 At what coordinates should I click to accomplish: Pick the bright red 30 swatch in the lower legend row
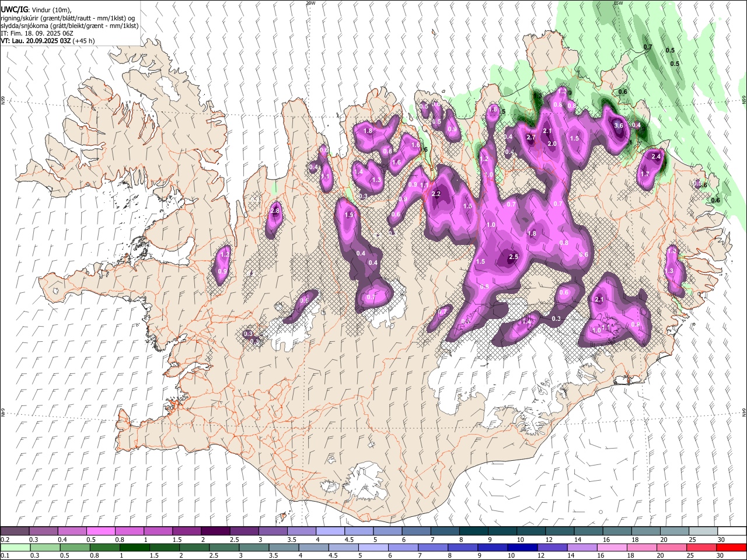pos(731,547)
